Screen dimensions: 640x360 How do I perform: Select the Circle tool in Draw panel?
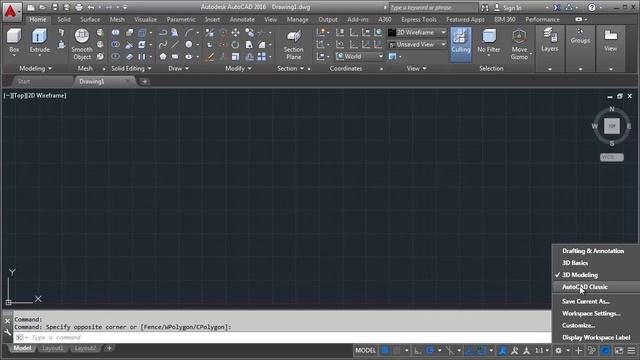[x=189, y=44]
